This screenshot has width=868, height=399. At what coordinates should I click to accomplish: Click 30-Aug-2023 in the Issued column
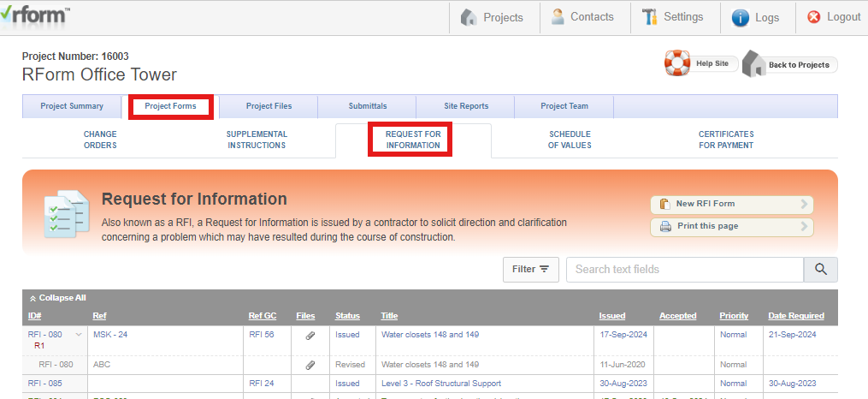623,384
